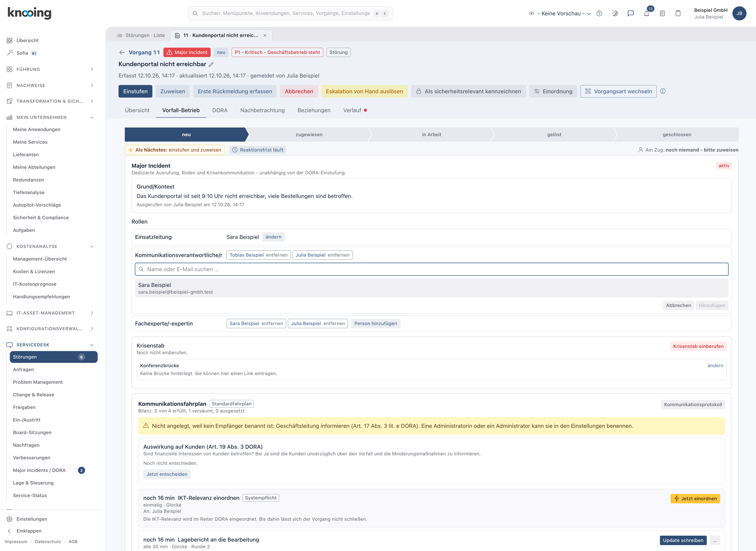Click Jetzt einordnen button
The height and width of the screenshot is (551, 756).
point(695,499)
